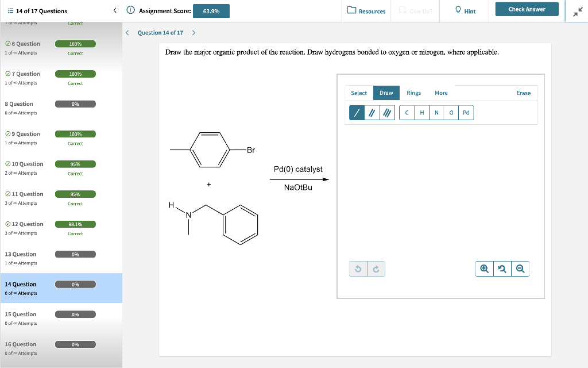This screenshot has width=588, height=368.
Task: Select the double bond drawing tool
Action: 372,112
